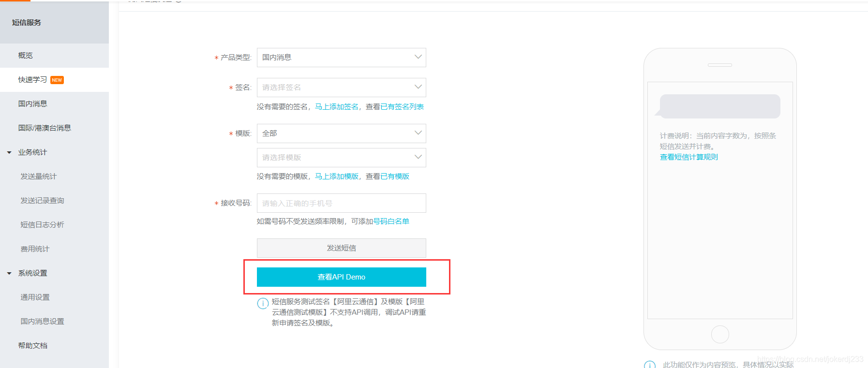Viewport: 868px width, 368px height.
Task: Click the 接收号码 phone number field
Action: 342,203
